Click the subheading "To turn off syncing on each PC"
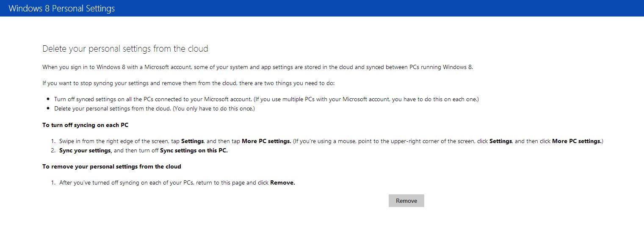644x243 pixels. coord(85,125)
